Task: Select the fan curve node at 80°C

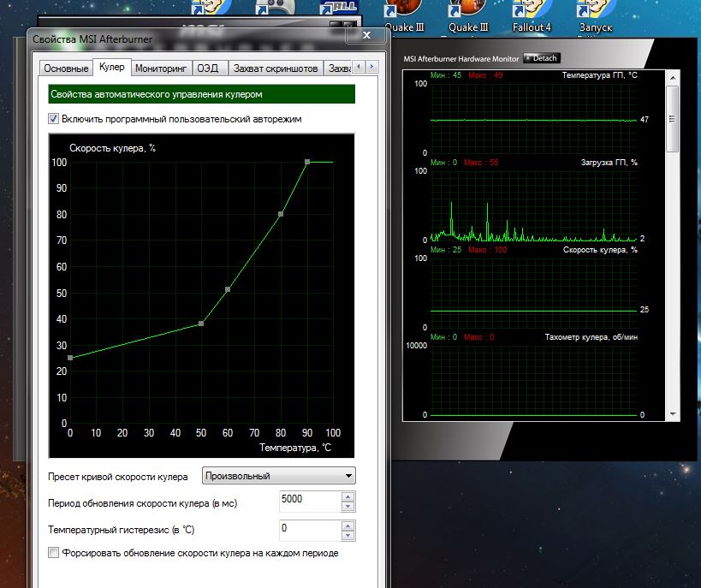Action: tap(280, 214)
